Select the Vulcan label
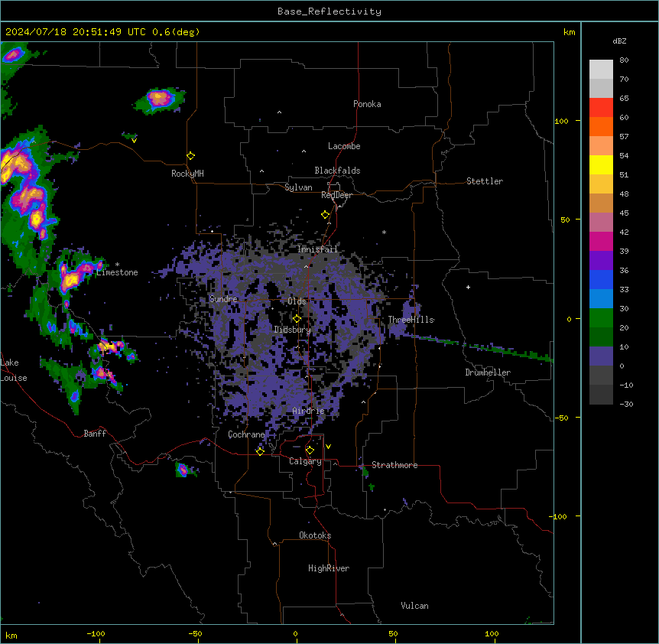 pyautogui.click(x=414, y=606)
